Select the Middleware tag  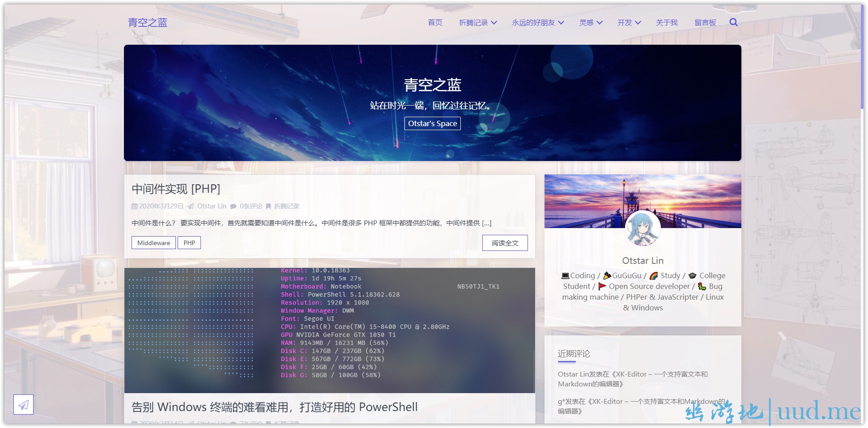point(153,243)
